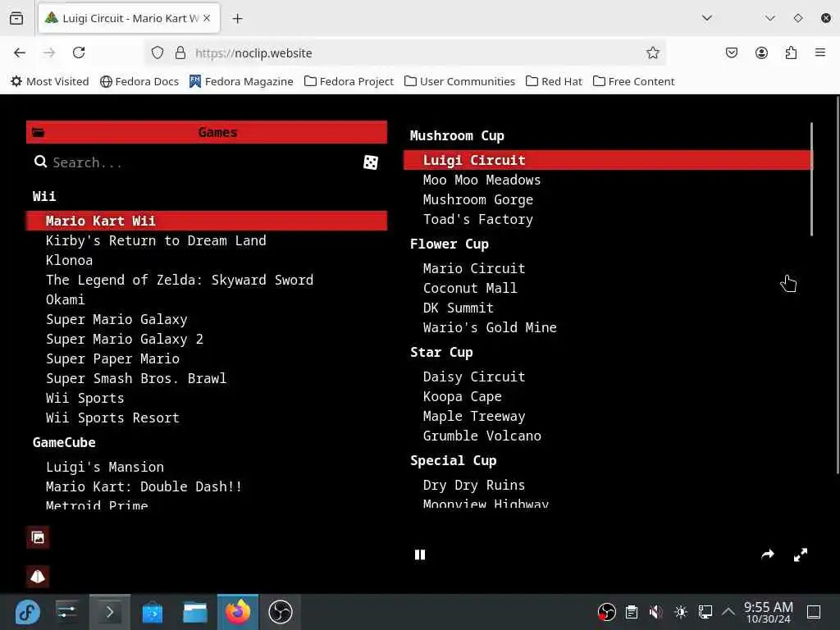Open Red Hat bookmarks folder
This screenshot has width=840, height=630.
(x=554, y=81)
